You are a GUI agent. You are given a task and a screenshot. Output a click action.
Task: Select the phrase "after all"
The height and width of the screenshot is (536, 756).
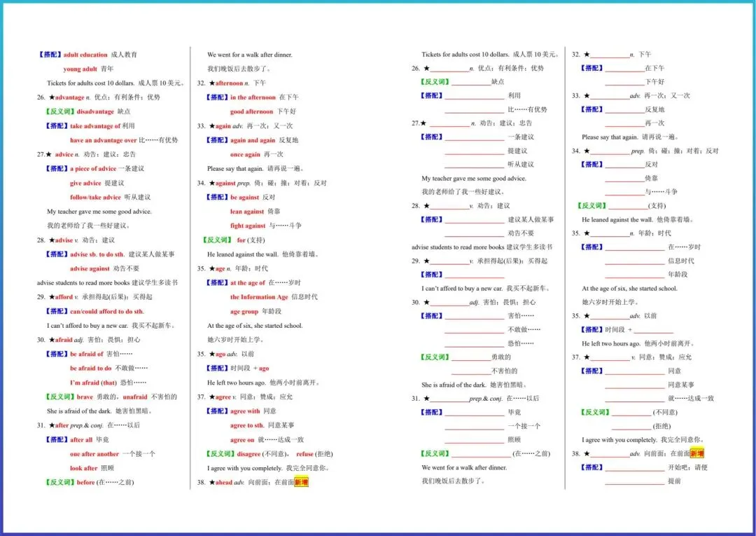click(81, 440)
